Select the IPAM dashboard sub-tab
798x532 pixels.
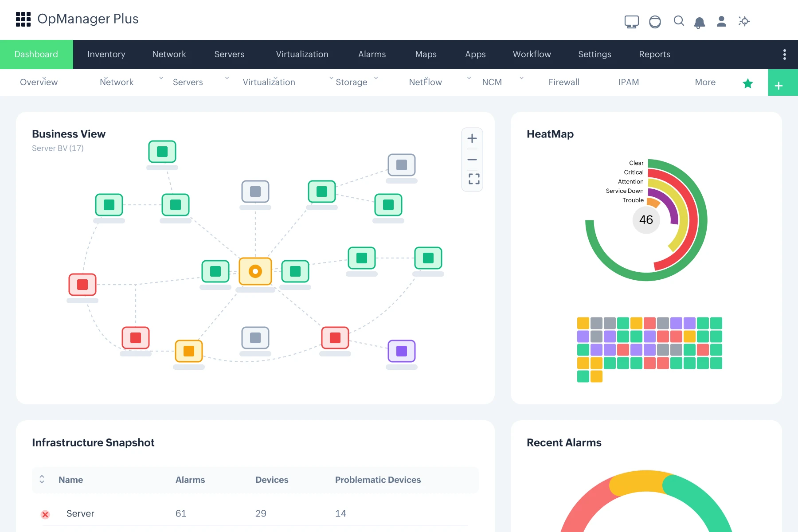(x=629, y=82)
